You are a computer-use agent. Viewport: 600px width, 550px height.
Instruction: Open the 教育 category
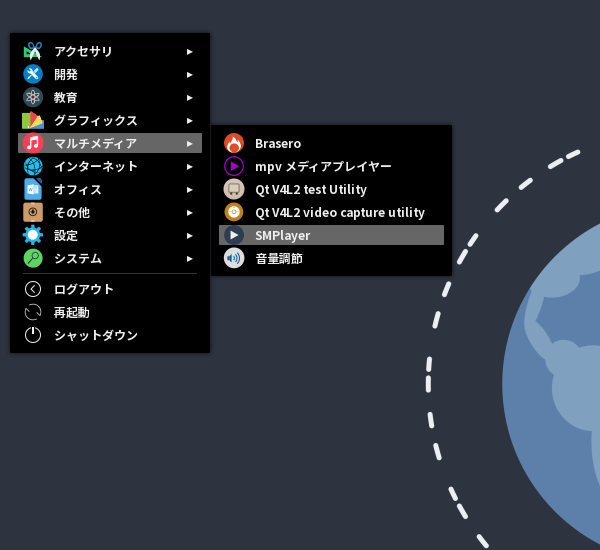pyautogui.click(x=110, y=97)
